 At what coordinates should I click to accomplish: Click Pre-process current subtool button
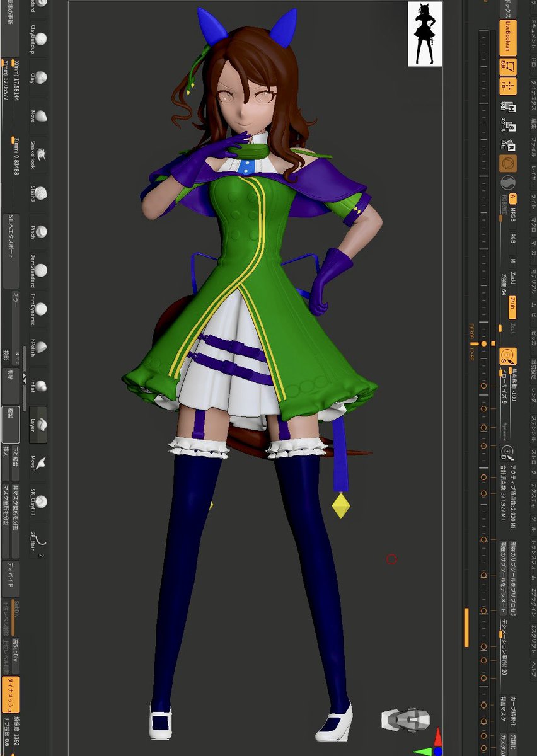(513, 578)
